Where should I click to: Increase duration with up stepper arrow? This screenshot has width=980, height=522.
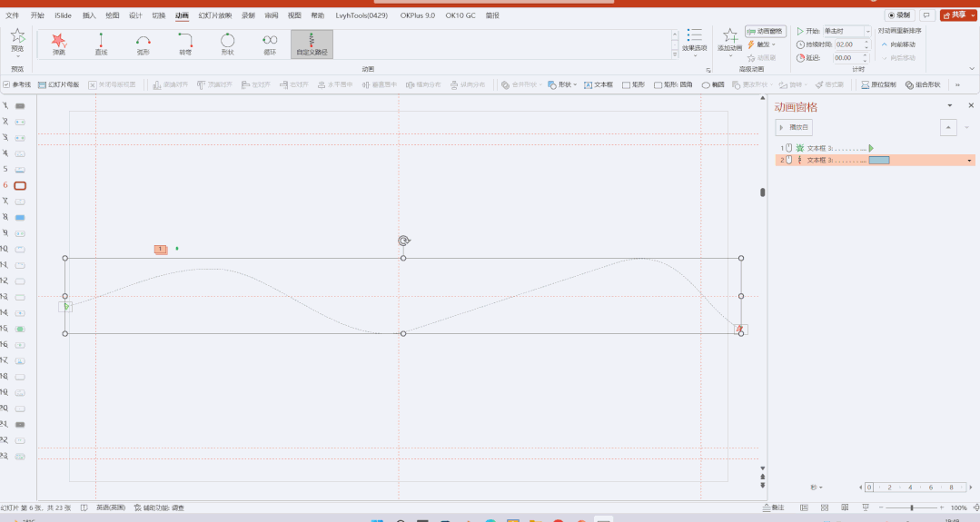pyautogui.click(x=866, y=42)
